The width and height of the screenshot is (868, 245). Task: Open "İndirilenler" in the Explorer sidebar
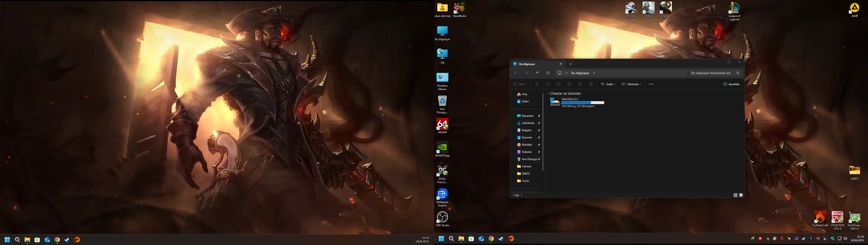point(526,123)
